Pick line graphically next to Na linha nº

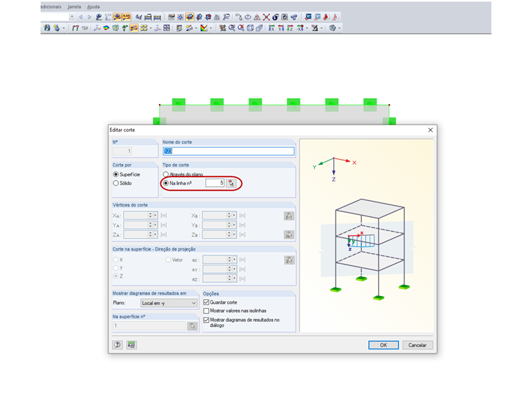[231, 183]
